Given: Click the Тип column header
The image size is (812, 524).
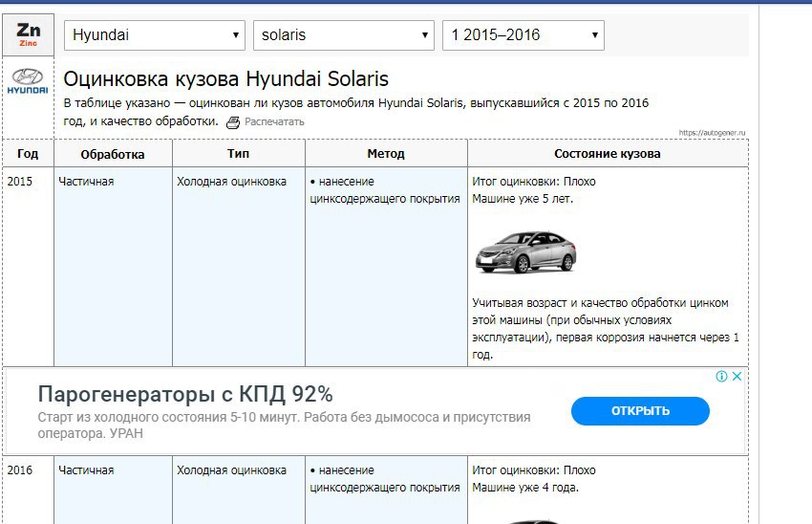Looking at the screenshot, I should [x=238, y=153].
